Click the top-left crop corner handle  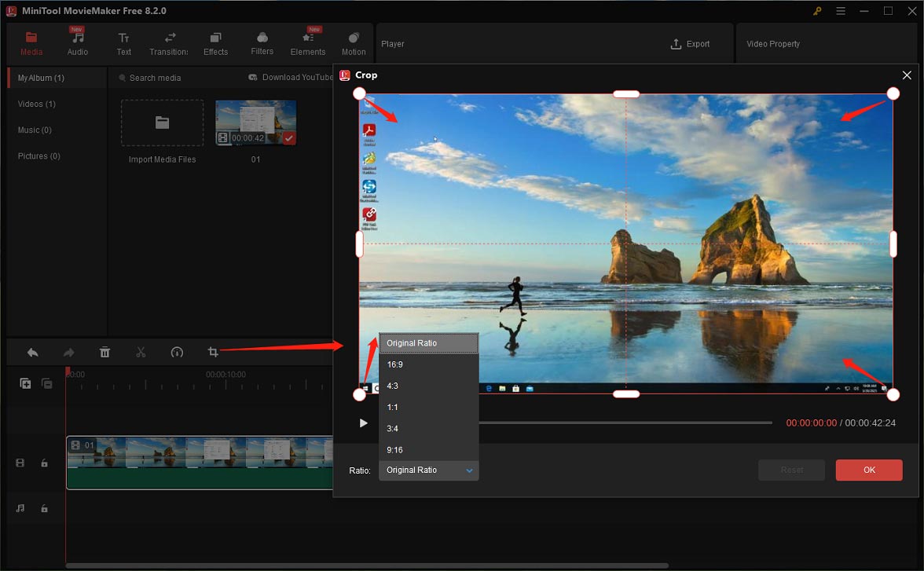coord(360,93)
